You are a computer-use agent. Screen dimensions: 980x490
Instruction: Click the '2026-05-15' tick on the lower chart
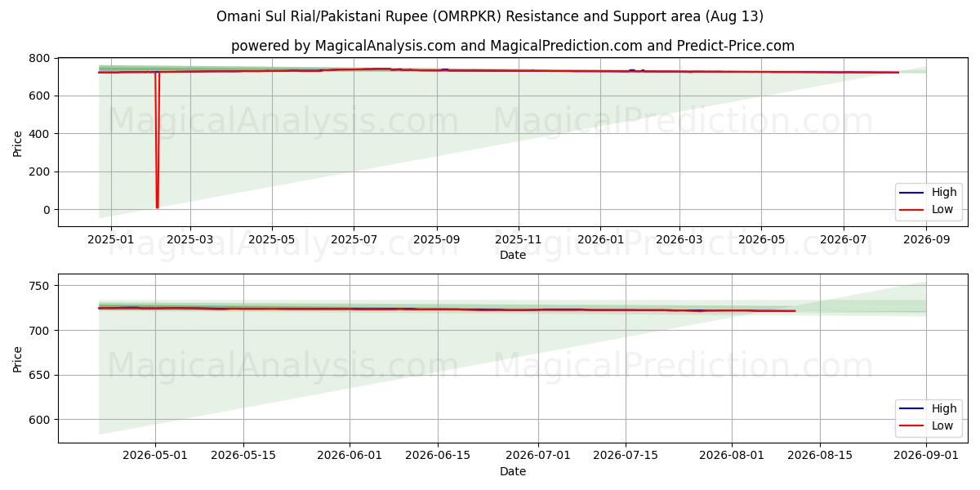click(x=243, y=456)
